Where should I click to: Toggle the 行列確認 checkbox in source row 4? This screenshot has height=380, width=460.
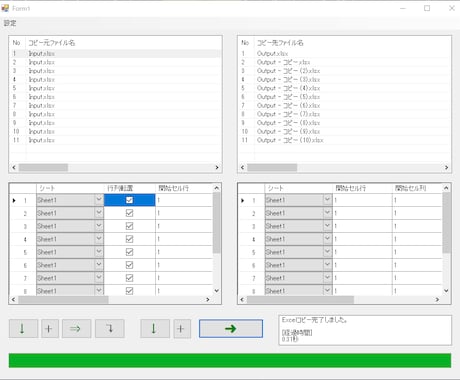[129, 239]
